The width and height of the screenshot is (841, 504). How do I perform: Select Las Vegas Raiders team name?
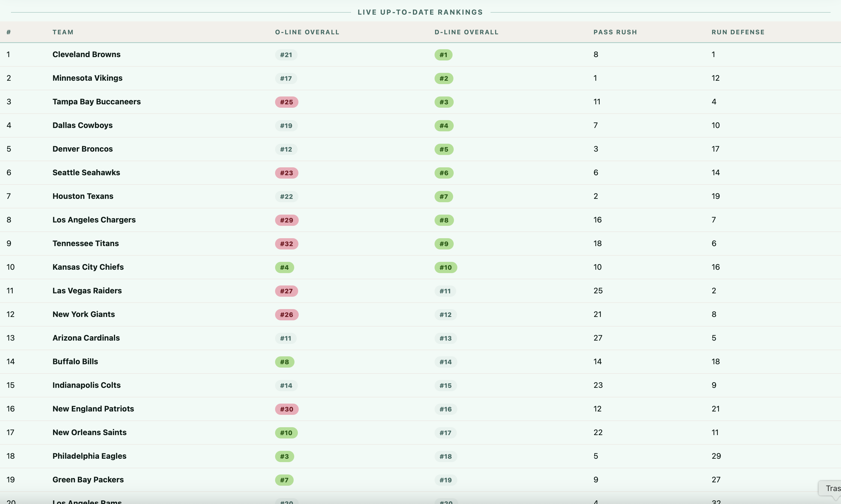(x=87, y=291)
